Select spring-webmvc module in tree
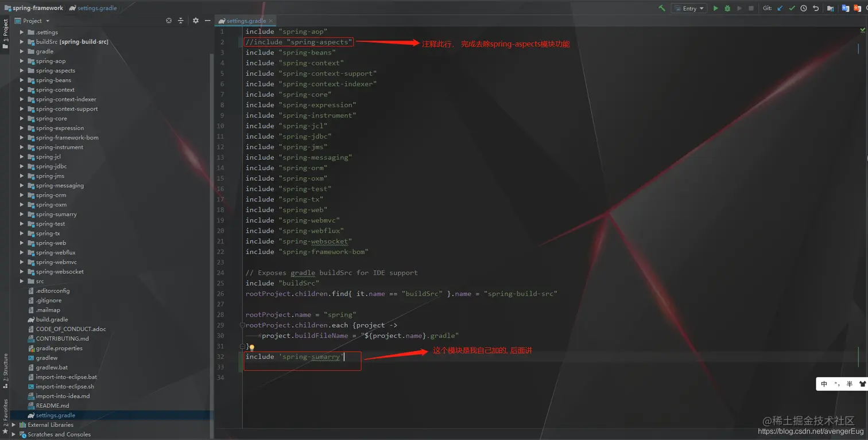The image size is (868, 440). click(56, 262)
